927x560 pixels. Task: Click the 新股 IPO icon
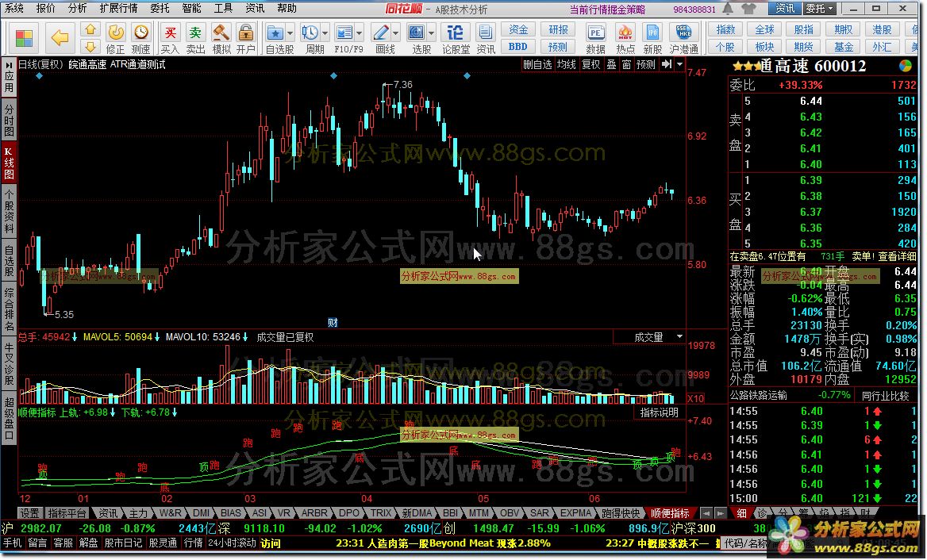(x=652, y=38)
